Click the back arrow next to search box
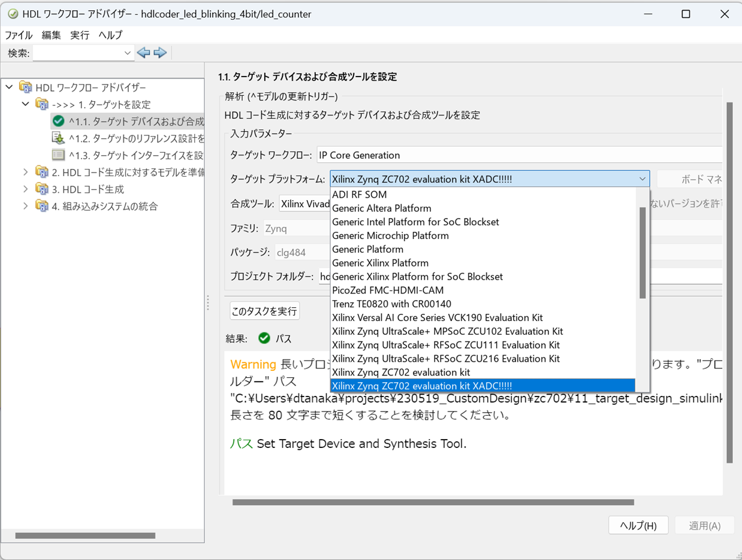 coord(143,53)
